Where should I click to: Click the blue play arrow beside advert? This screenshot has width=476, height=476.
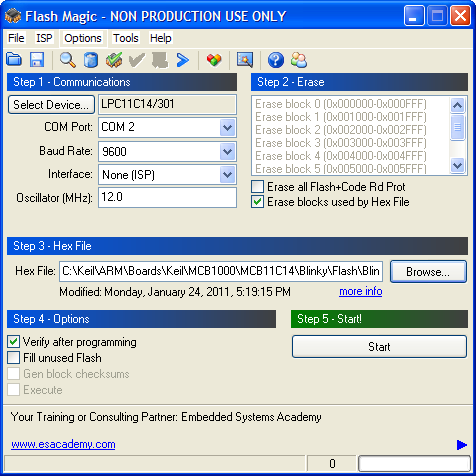(x=462, y=445)
